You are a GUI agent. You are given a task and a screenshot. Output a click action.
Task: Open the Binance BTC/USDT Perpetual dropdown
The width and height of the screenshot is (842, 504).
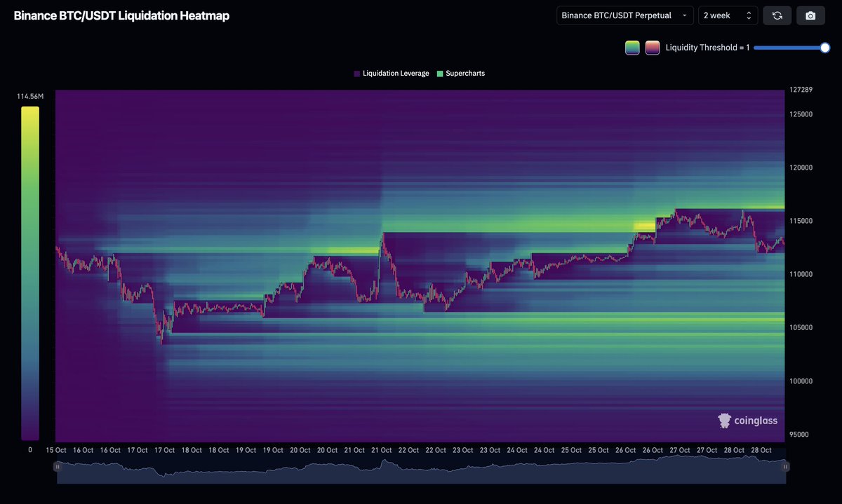coord(624,15)
